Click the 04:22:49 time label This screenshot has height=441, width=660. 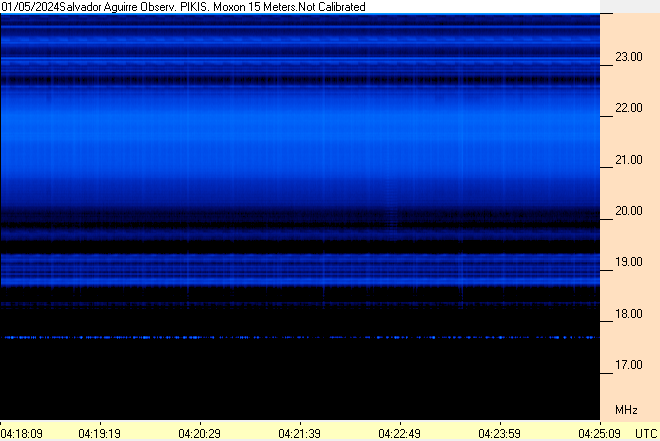coord(399,433)
